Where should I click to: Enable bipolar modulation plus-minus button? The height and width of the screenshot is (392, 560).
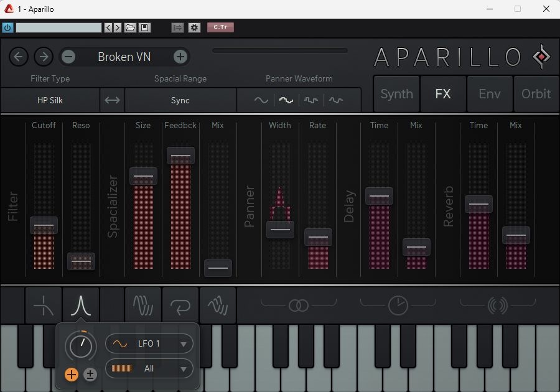pyautogui.click(x=90, y=375)
